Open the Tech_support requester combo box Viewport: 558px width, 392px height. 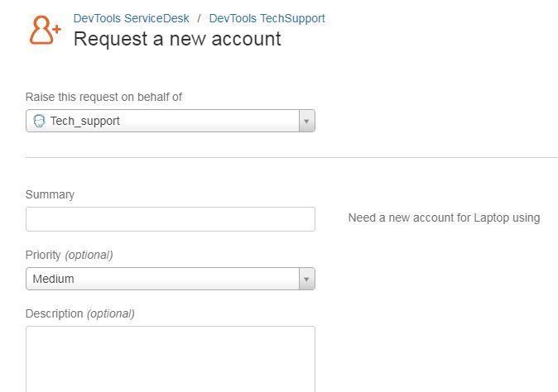tap(171, 121)
